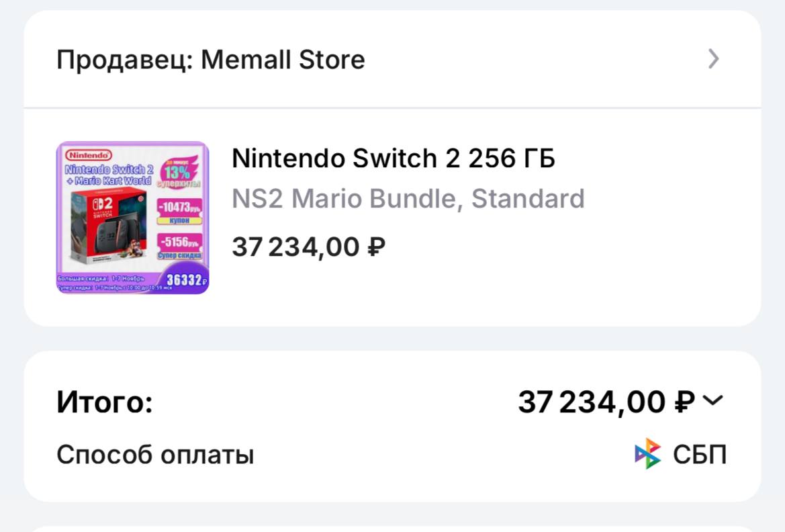Tap the Mario Kart World caption on thumbnail
Image resolution: width=785 pixels, height=532 pixels.
coord(107,180)
